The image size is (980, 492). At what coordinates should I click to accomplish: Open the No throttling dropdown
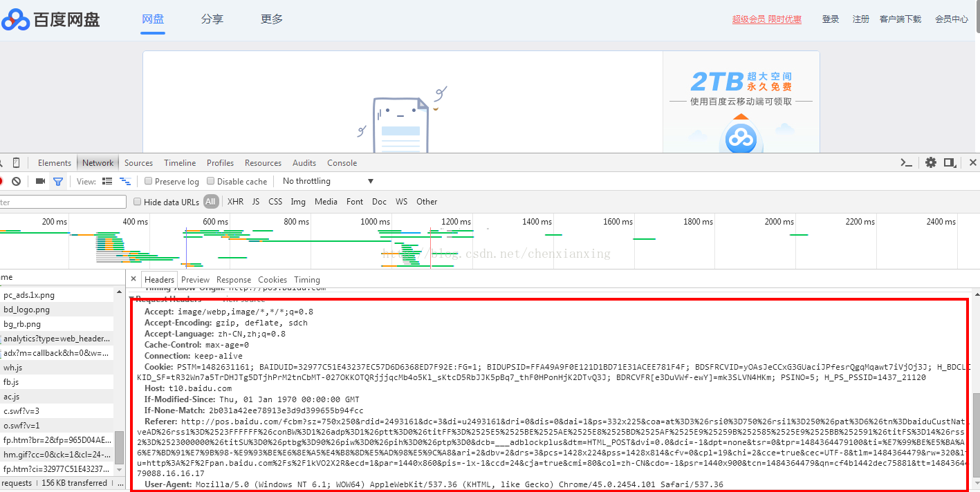tap(328, 181)
